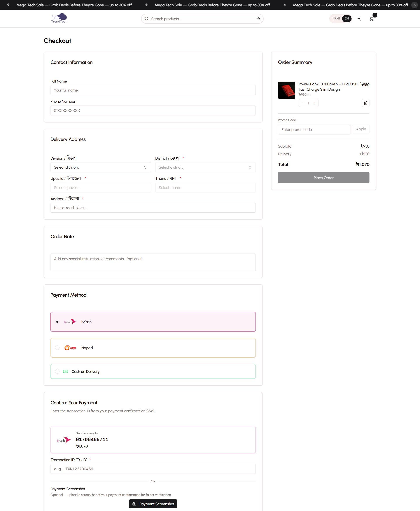This screenshot has width=420, height=511.
Task: Focus the Transaction ID input field
Action: tap(153, 469)
